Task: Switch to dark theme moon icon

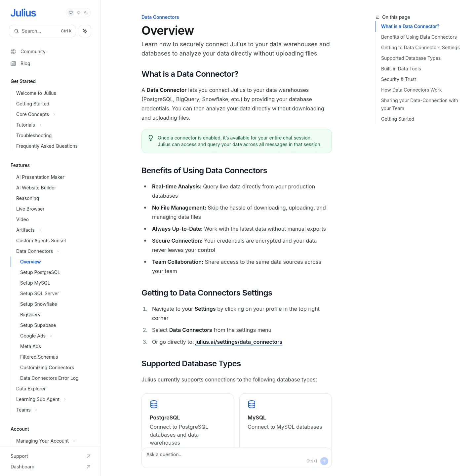Action: (x=86, y=13)
